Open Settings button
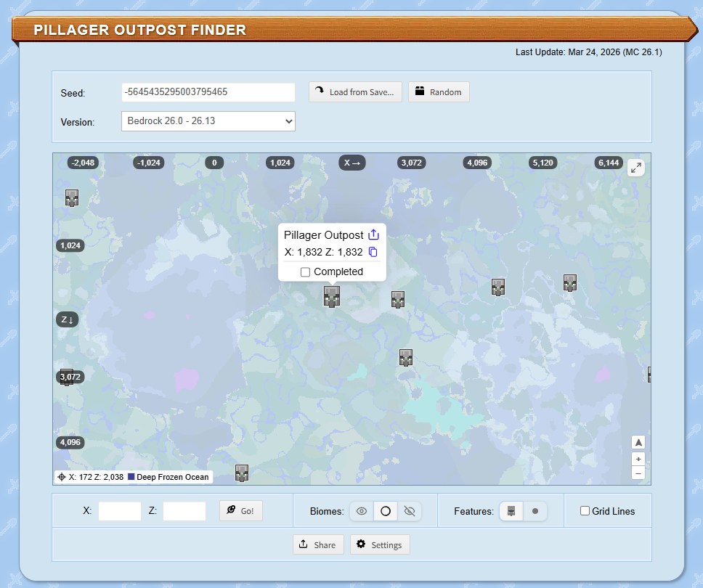 pos(380,544)
